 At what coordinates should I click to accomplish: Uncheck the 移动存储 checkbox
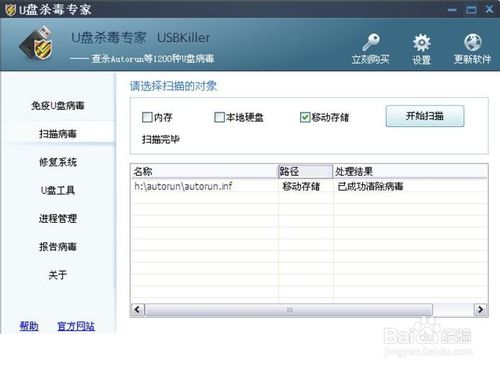click(305, 117)
